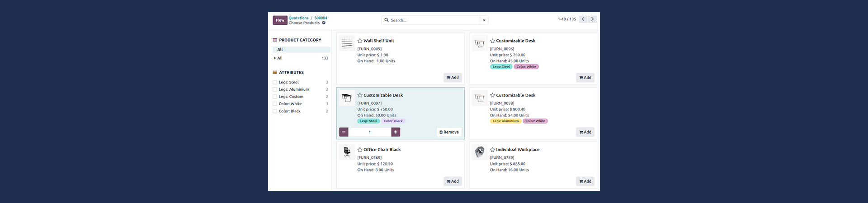868x203 pixels.
Task: Click the Wall Shelf Unit thumbnail image
Action: pyautogui.click(x=347, y=44)
